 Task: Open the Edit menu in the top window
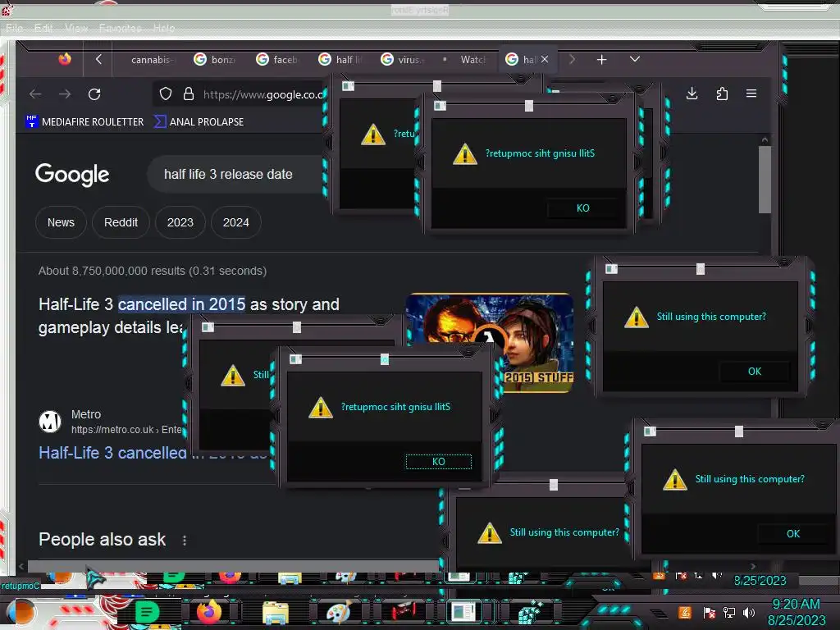point(43,29)
